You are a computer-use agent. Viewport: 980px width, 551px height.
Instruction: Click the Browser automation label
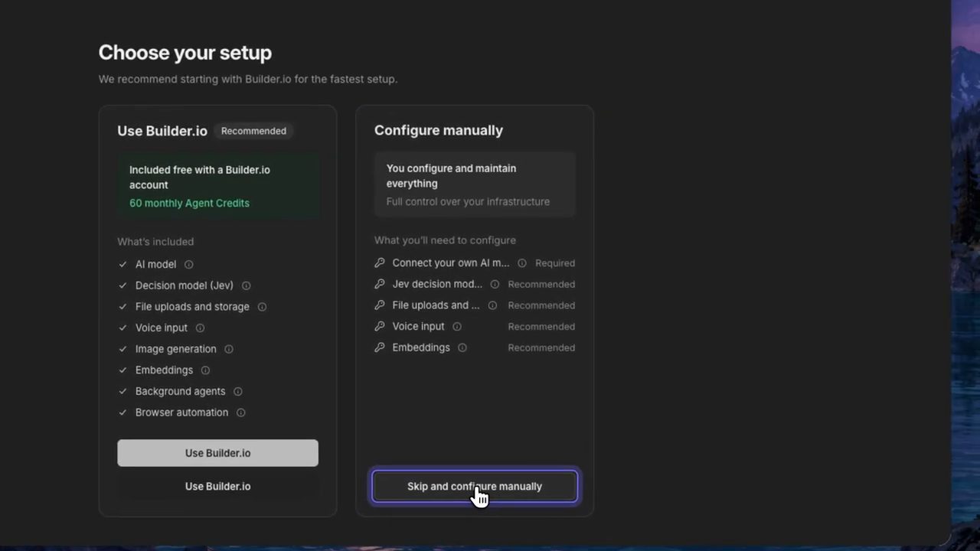click(x=181, y=412)
